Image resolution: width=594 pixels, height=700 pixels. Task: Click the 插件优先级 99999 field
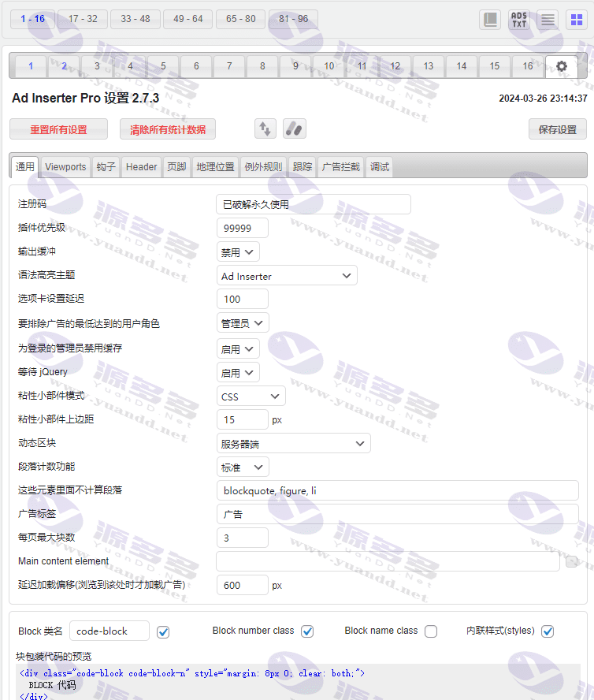point(243,228)
